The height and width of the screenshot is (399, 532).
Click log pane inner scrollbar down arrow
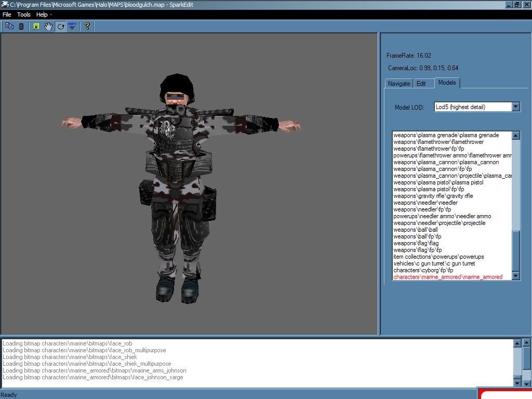coord(517,383)
